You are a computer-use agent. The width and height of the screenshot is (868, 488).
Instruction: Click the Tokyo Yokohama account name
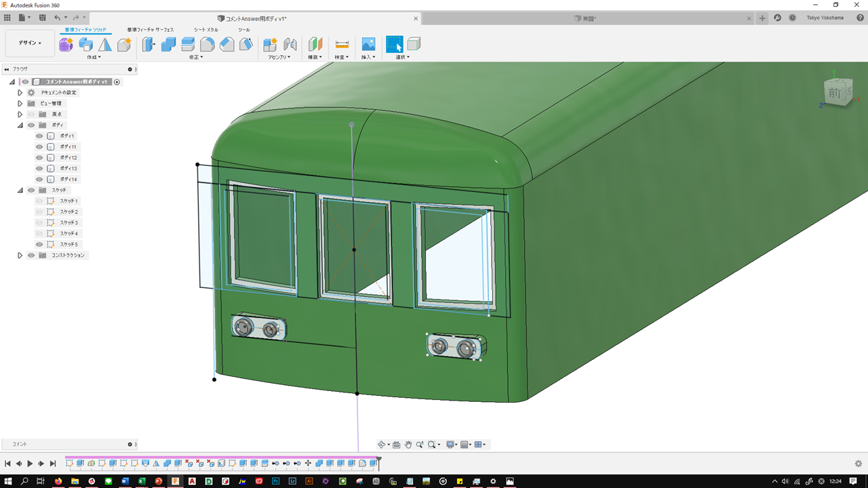(825, 18)
